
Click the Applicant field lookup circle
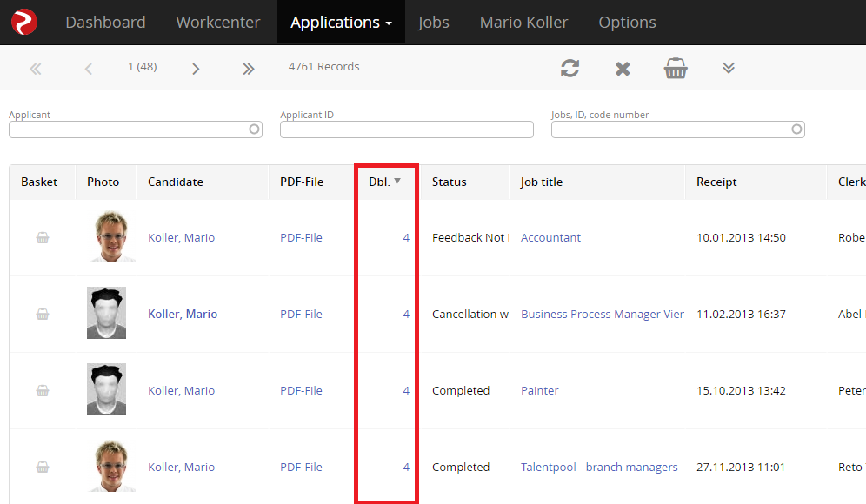tap(254, 129)
